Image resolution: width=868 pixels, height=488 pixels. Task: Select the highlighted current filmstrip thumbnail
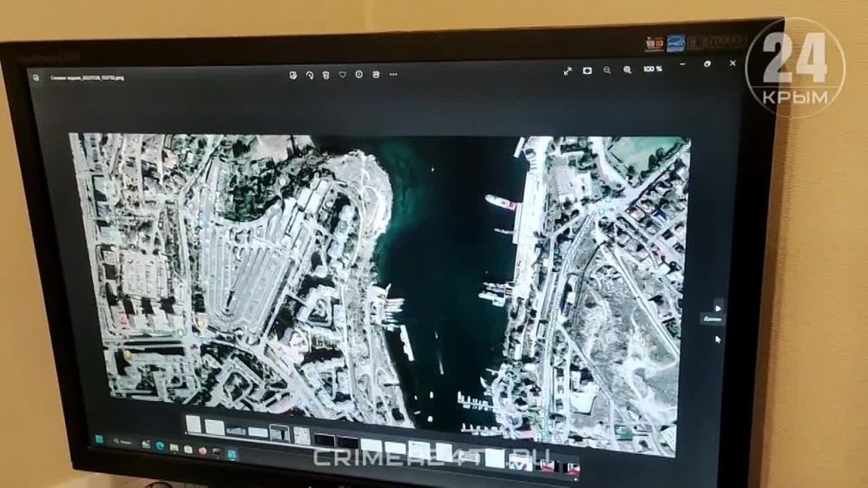(279, 433)
